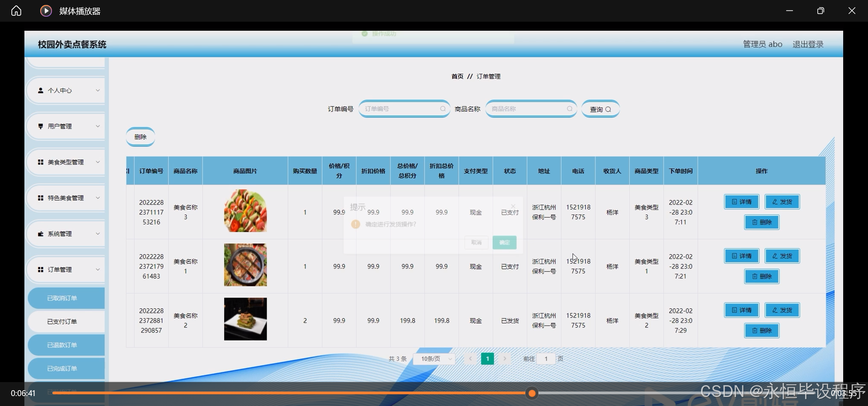
Task: Click the 用户管理 sidebar icon
Action: 41,126
